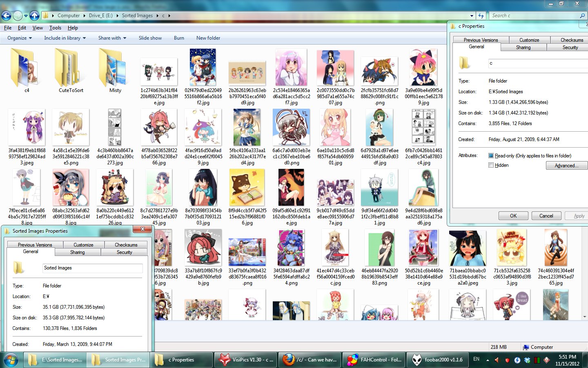The width and height of the screenshot is (588, 368).
Task: Click the refresh icon beside the address bar
Action: pyautogui.click(x=481, y=16)
